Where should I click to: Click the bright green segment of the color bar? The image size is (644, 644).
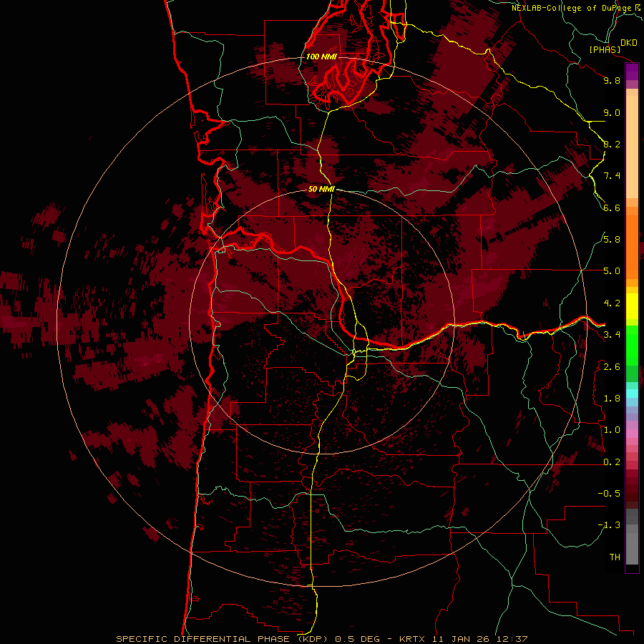click(x=632, y=346)
